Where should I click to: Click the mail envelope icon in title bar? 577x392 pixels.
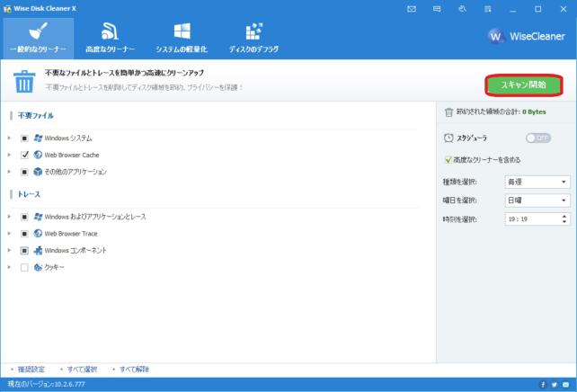click(412, 9)
